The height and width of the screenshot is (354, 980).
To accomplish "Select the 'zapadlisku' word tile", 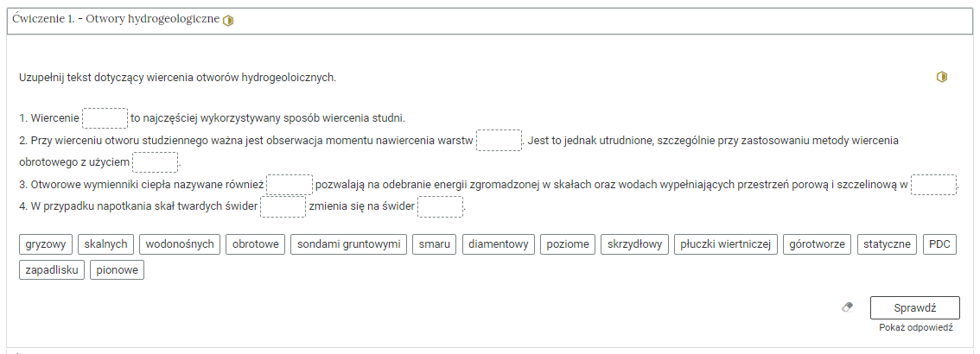I will [52, 270].
